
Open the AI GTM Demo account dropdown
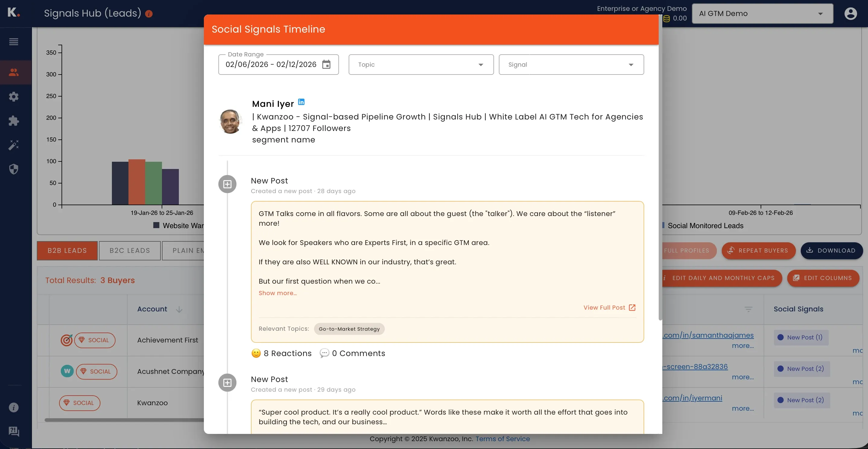[762, 14]
